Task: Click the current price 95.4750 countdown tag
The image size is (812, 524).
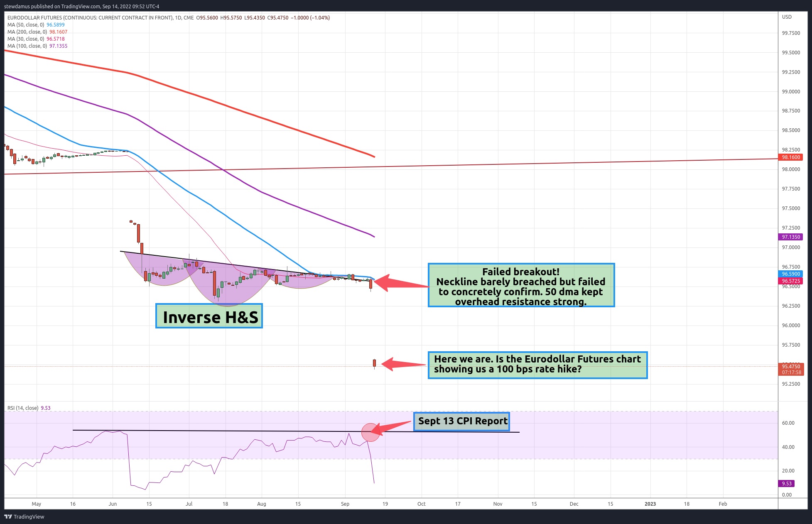Action: point(791,370)
